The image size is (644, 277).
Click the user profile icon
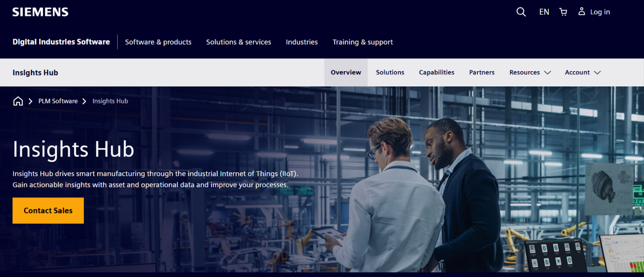[582, 11]
